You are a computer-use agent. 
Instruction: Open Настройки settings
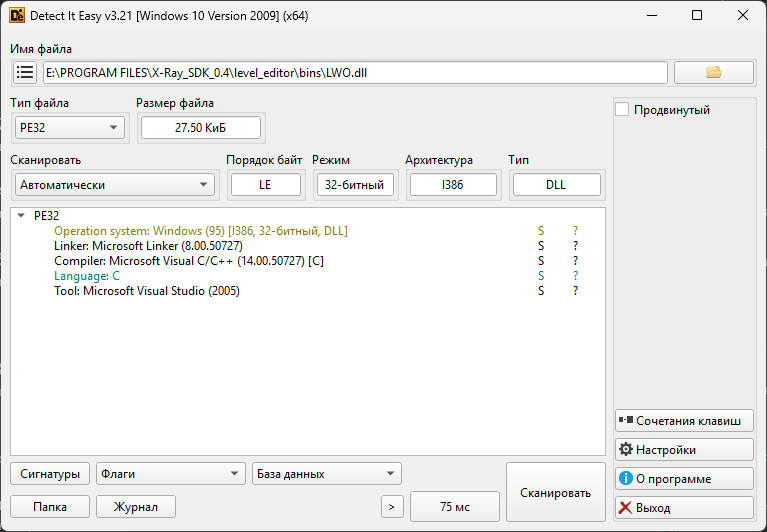pyautogui.click(x=684, y=449)
